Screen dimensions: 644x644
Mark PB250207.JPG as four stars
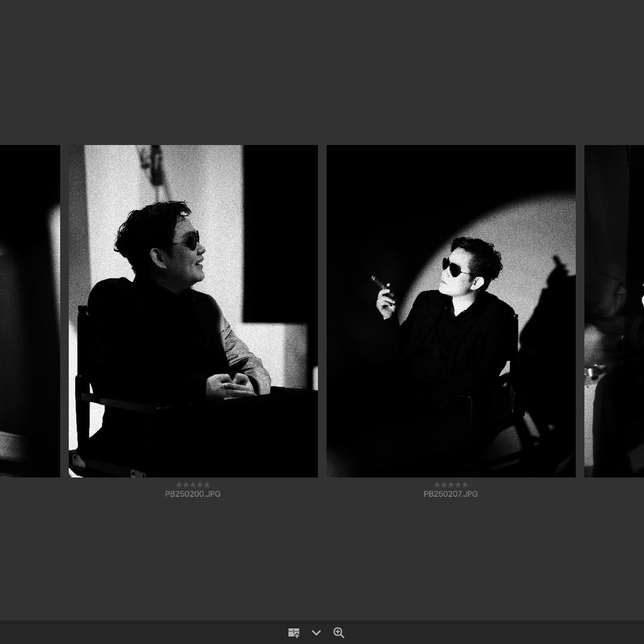tap(458, 485)
